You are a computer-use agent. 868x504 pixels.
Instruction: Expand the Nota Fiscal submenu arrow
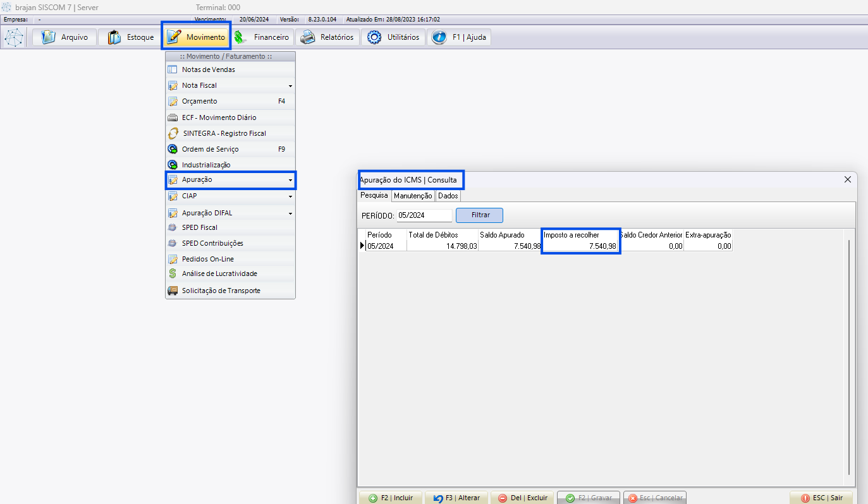click(290, 86)
